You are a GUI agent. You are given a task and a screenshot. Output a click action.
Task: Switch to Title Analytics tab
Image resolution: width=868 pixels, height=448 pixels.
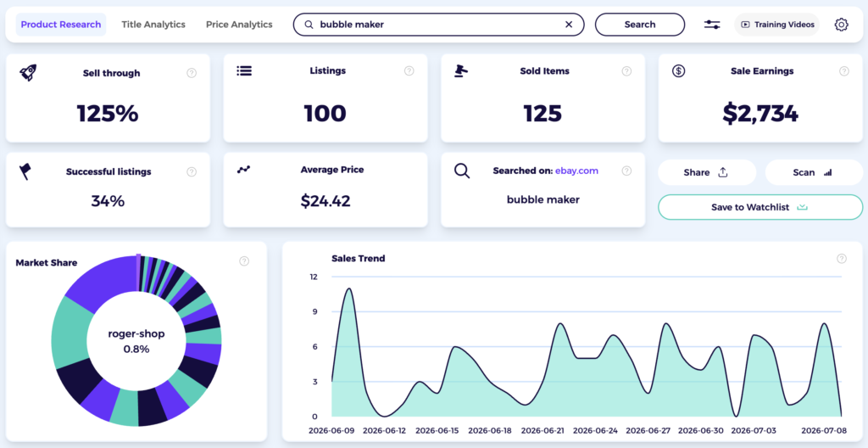coord(153,25)
